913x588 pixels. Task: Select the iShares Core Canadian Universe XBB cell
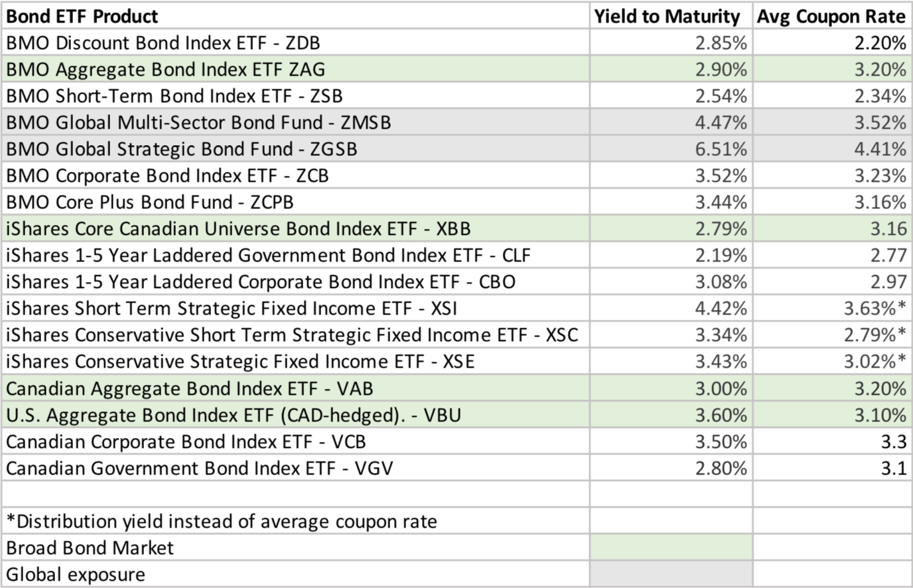point(238,229)
